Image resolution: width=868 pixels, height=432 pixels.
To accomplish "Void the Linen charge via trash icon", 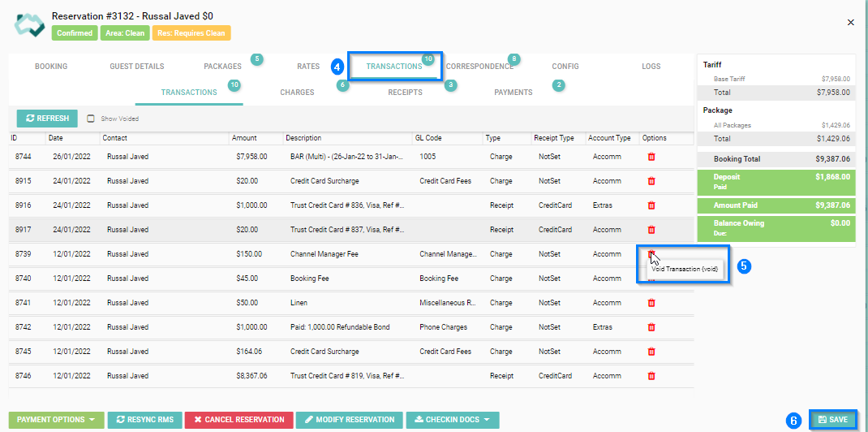I will [x=651, y=303].
